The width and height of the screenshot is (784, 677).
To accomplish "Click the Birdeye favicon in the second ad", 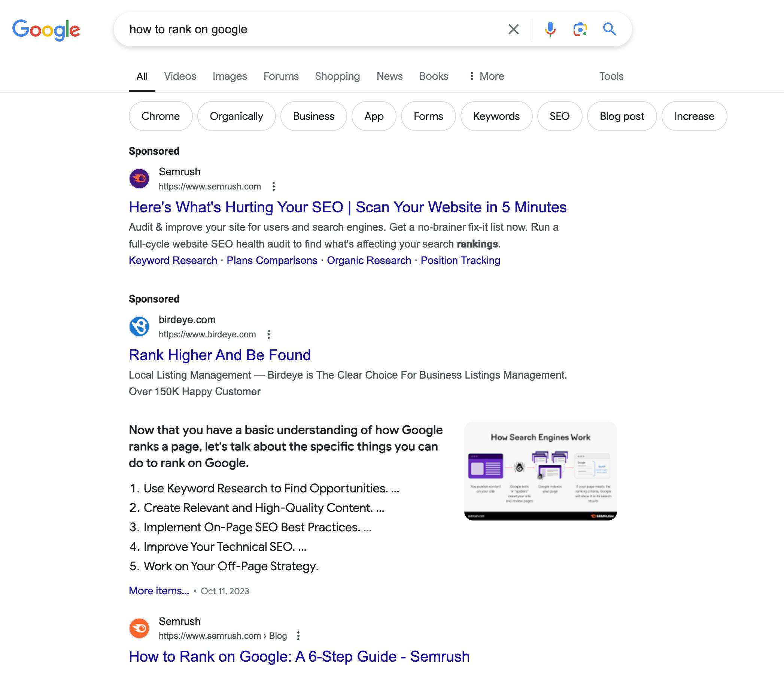I will (139, 326).
